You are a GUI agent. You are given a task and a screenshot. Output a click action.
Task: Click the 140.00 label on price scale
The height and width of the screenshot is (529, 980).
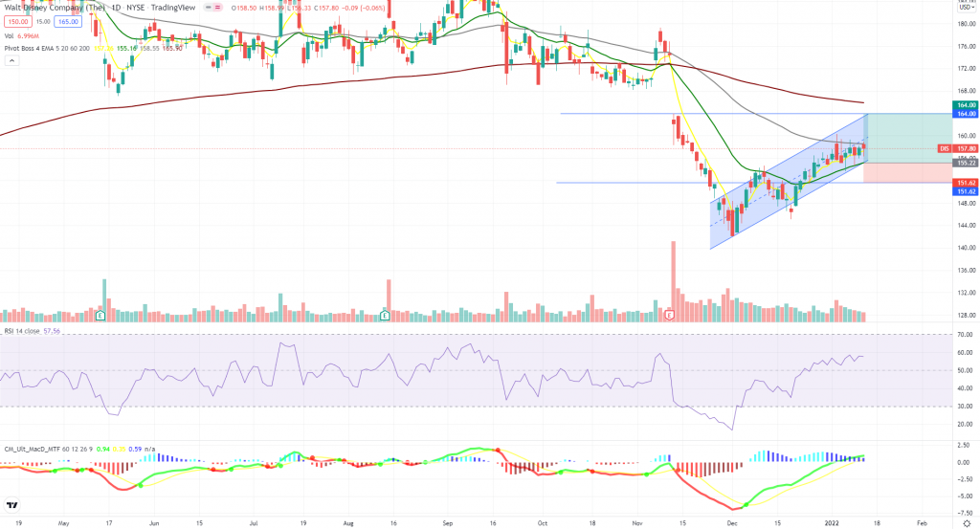(967, 248)
